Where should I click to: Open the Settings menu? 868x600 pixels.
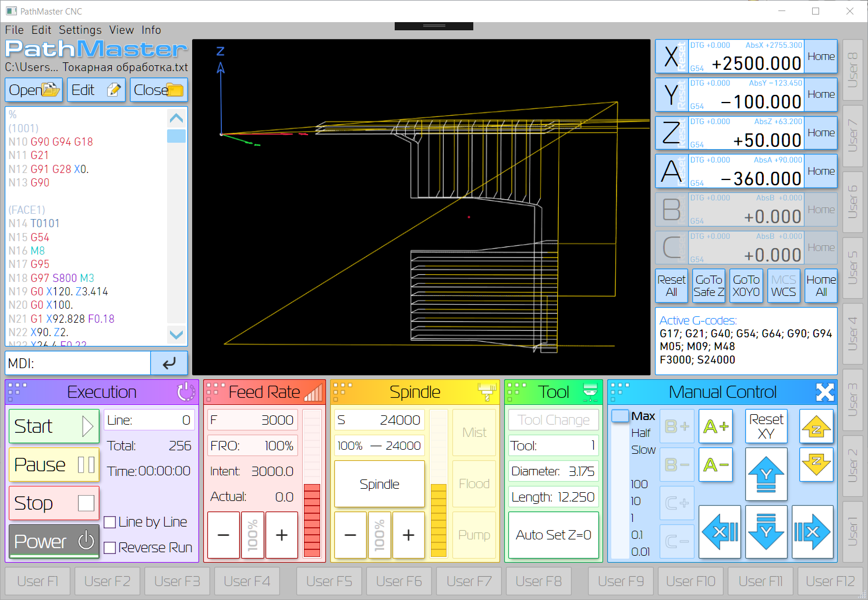[80, 30]
